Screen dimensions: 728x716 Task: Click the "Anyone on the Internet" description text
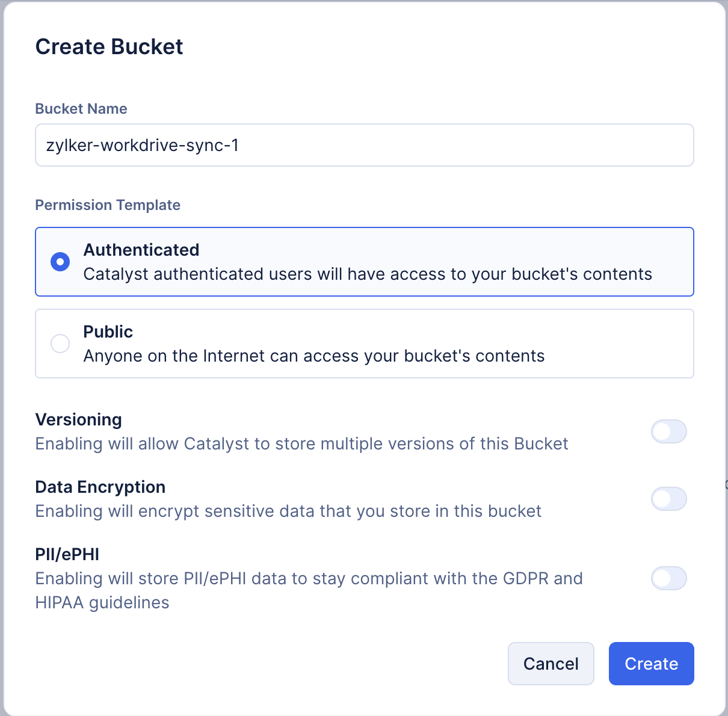click(x=314, y=356)
